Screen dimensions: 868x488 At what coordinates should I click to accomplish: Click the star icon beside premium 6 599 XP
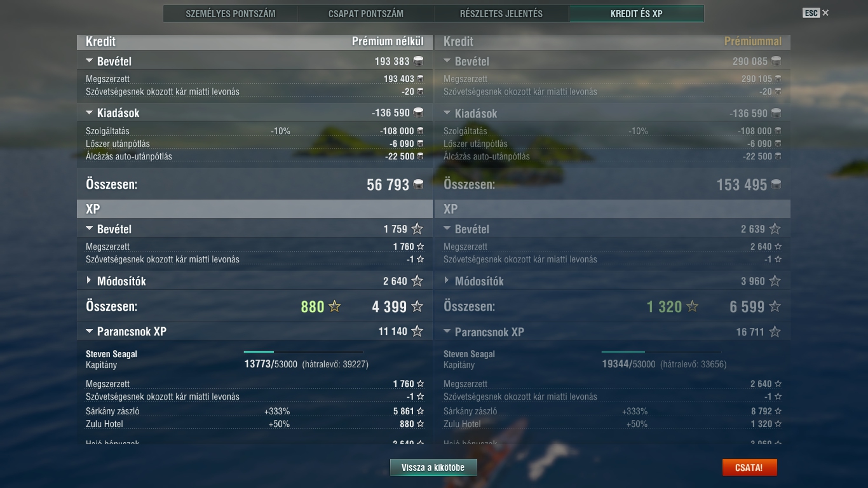pyautogui.click(x=775, y=306)
